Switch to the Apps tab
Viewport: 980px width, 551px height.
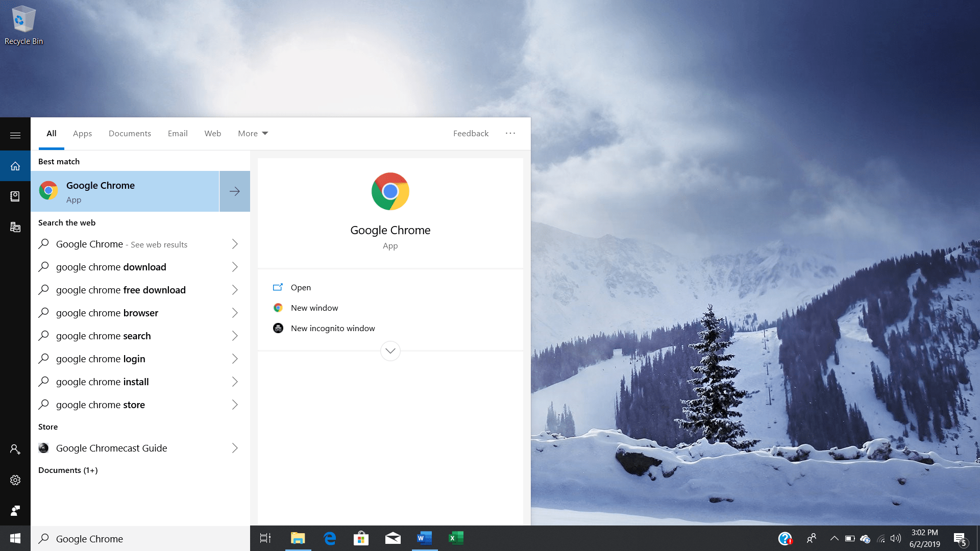click(x=82, y=134)
